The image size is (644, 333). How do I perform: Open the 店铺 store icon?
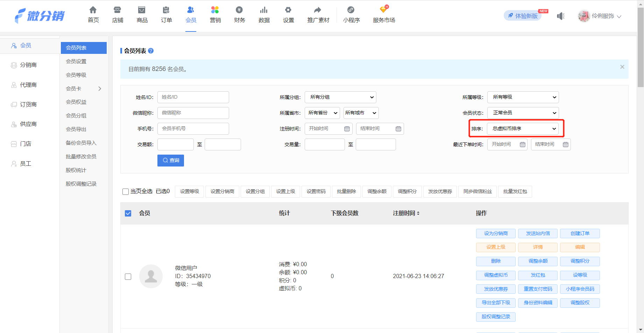click(118, 10)
